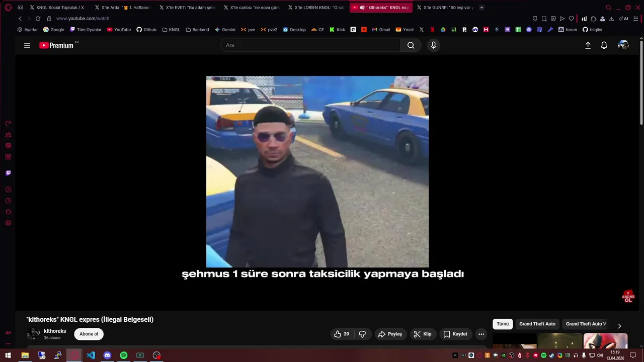644x362 pixels.
Task: Open the upload video icon
Action: tap(588, 45)
